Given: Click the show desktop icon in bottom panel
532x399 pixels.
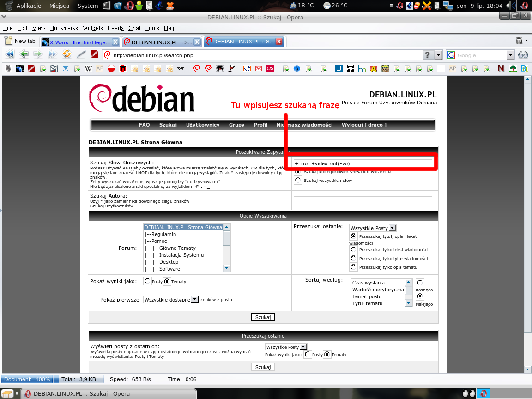Looking at the screenshot, I should coord(7,393).
